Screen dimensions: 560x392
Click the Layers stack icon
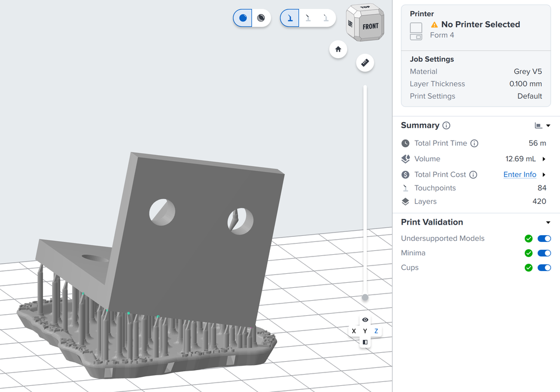point(405,202)
